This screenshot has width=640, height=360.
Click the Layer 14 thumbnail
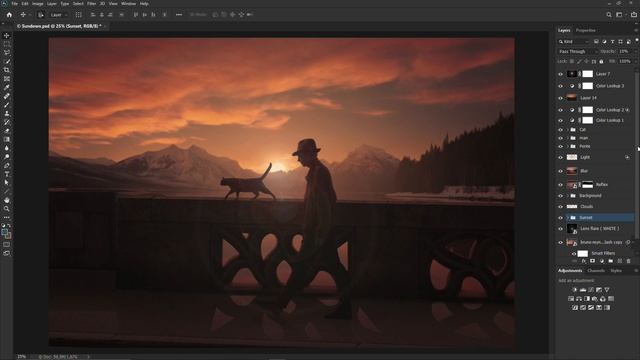pos(572,98)
